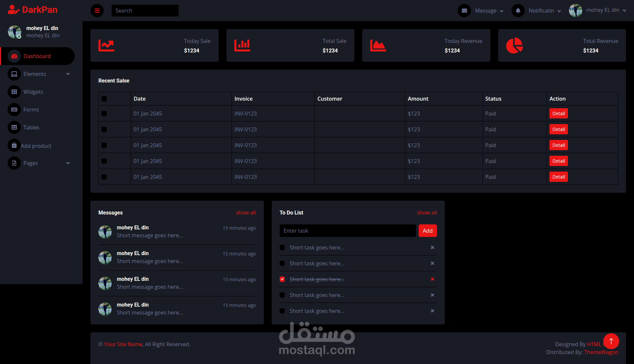Click the Notification bell icon
Viewport: 634px width, 364px height.
click(518, 11)
